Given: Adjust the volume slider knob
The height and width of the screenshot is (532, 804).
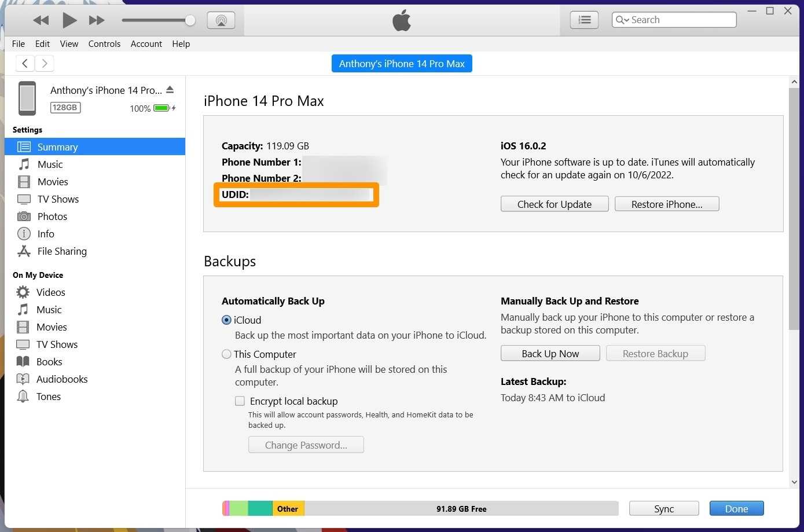Looking at the screenshot, I should coord(190,20).
